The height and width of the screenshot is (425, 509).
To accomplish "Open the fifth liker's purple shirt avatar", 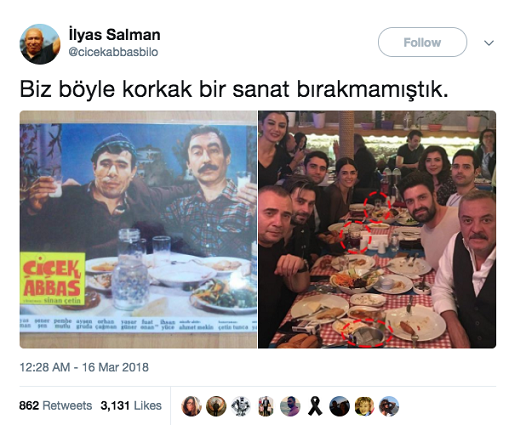I will pyautogui.click(x=290, y=406).
